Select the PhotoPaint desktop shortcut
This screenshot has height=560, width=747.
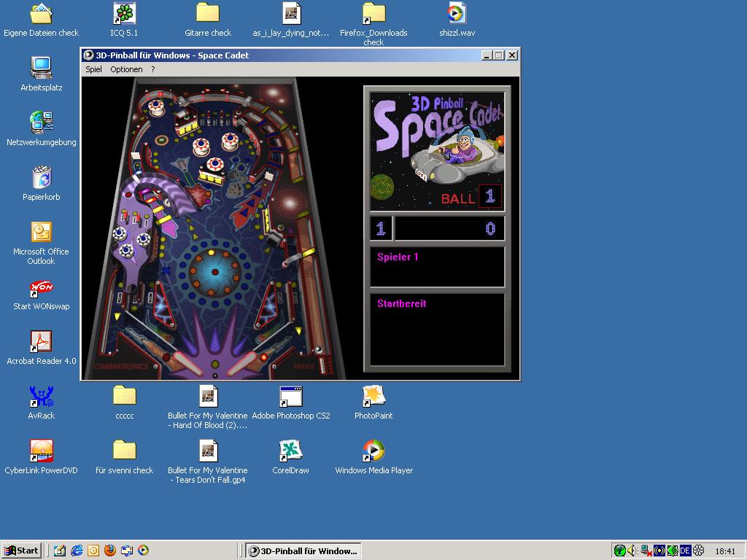click(373, 402)
